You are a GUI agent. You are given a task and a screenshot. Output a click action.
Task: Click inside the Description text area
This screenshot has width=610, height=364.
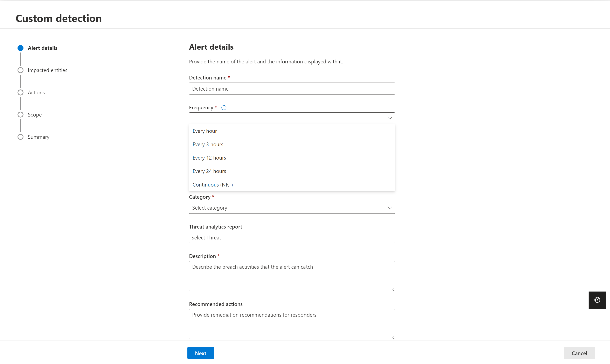(x=292, y=276)
